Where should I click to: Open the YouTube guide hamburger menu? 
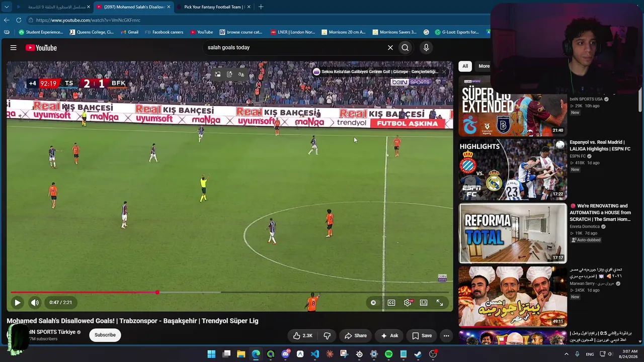point(14,48)
